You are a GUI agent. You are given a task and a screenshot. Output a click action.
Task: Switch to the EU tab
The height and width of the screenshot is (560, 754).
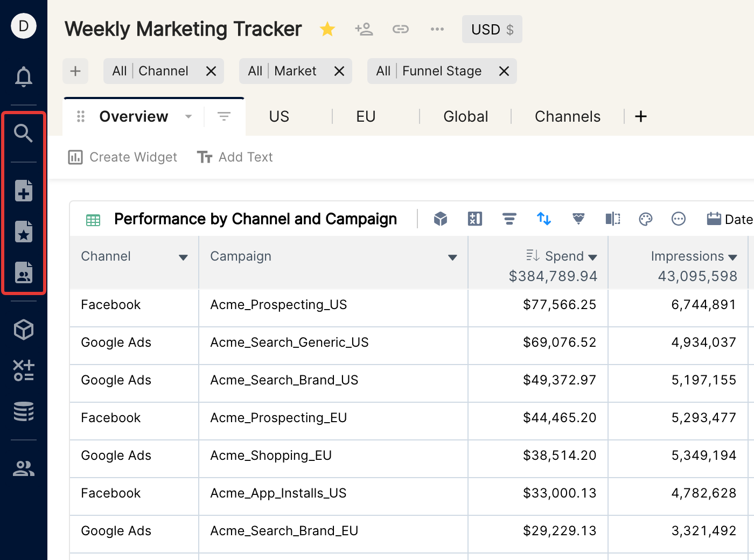pyautogui.click(x=366, y=116)
